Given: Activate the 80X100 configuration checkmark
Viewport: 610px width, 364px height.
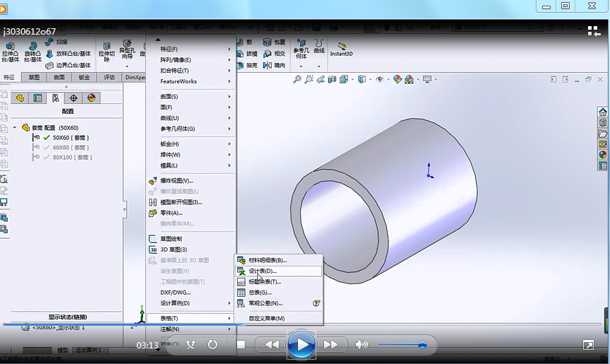Looking at the screenshot, I should (47, 158).
